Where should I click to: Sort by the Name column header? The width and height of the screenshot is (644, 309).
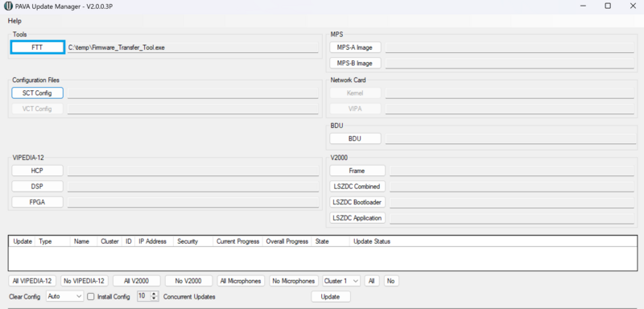[84, 241]
